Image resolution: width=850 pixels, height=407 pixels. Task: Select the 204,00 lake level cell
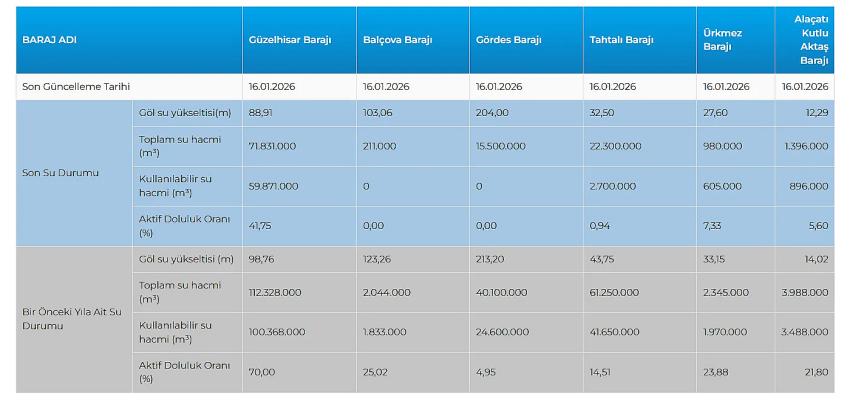[490, 113]
